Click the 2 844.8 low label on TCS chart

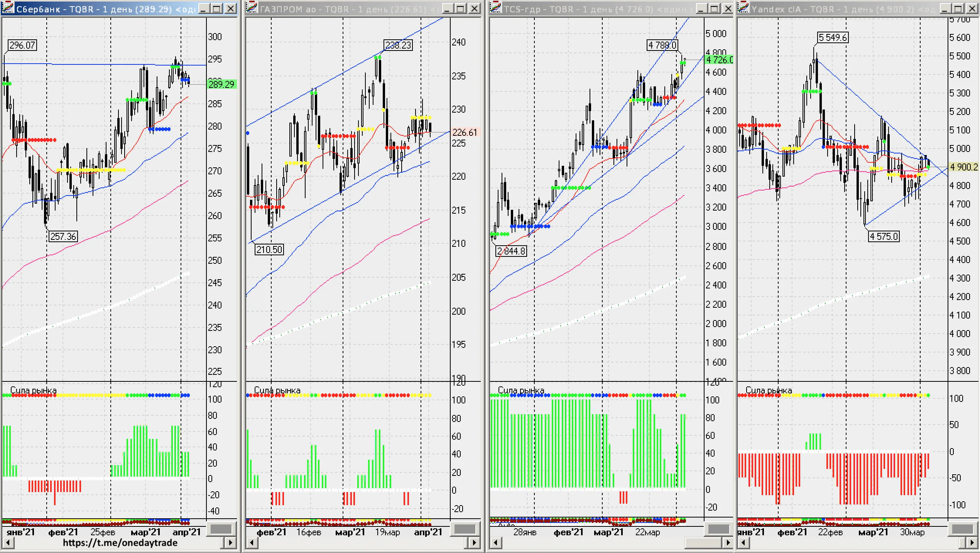tap(511, 251)
